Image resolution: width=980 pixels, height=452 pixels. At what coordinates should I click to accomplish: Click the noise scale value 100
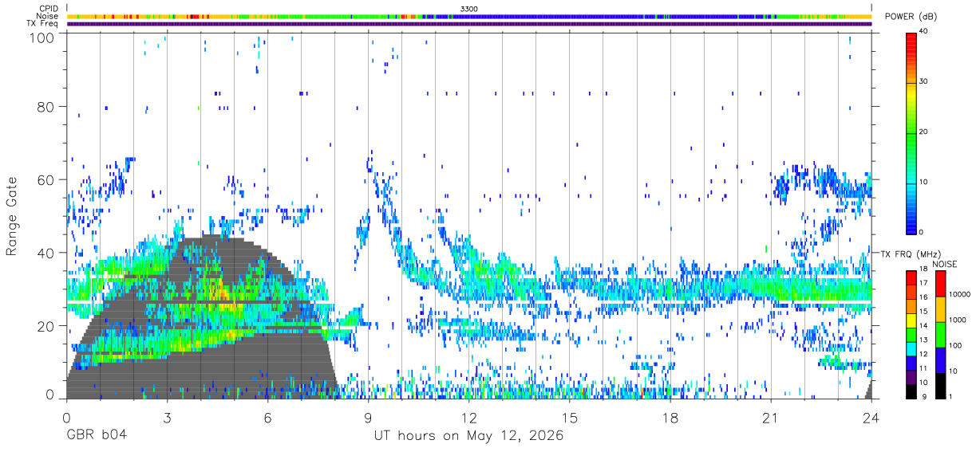[954, 346]
